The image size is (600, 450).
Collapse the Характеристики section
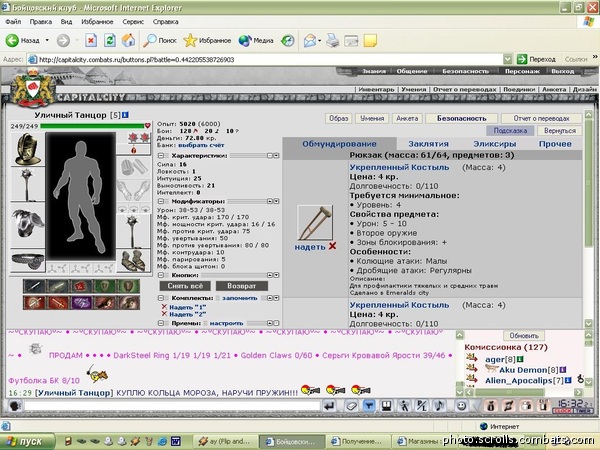(x=161, y=156)
